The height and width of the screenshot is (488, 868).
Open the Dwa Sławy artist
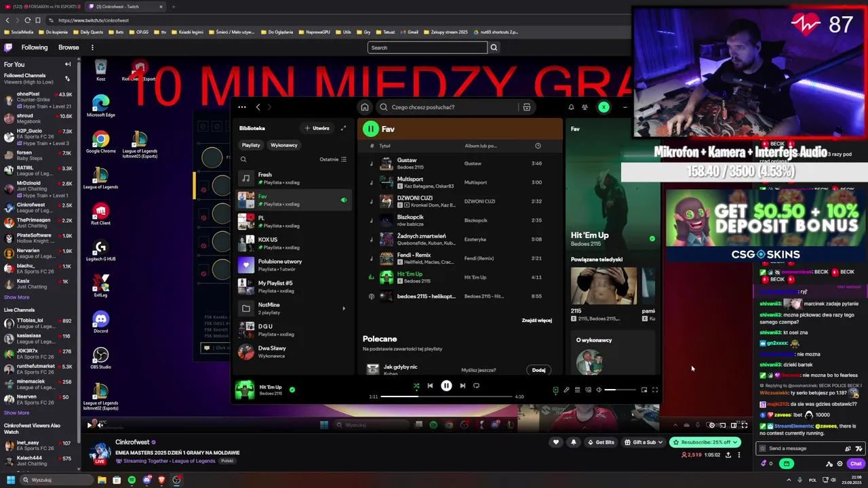[x=294, y=352]
